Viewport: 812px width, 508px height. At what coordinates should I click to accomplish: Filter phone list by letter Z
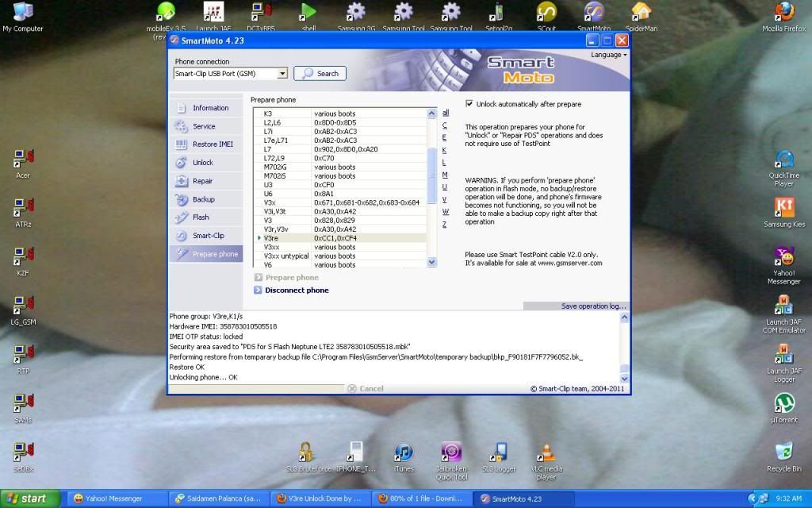tap(444, 225)
